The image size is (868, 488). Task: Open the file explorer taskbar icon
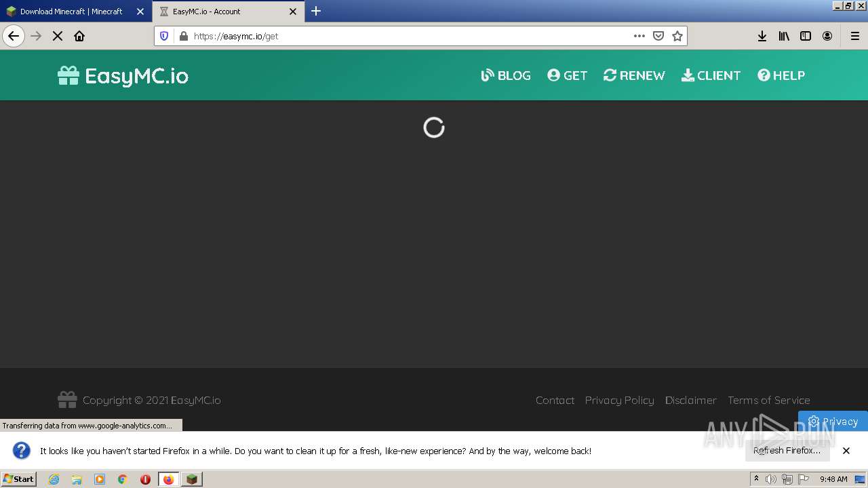[77, 479]
